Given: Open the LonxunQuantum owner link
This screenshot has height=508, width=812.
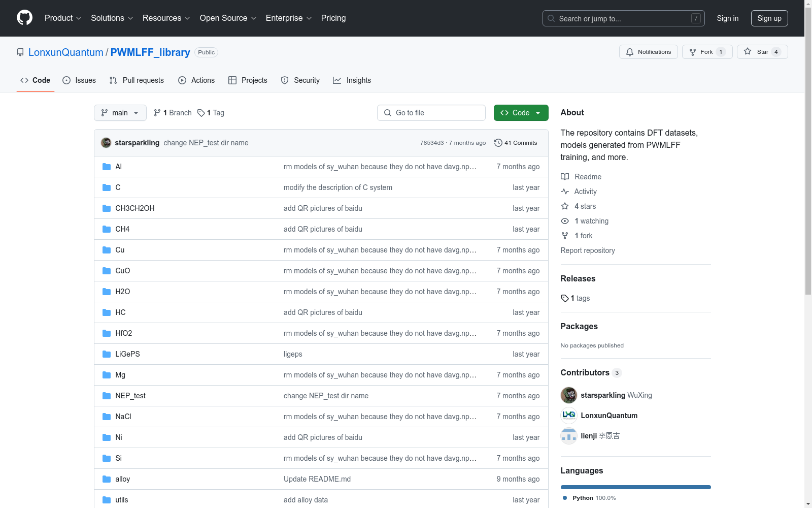Looking at the screenshot, I should 66,52.
